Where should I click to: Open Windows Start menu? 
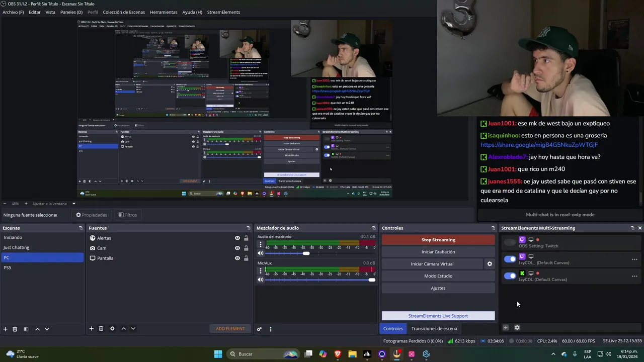[218, 354]
